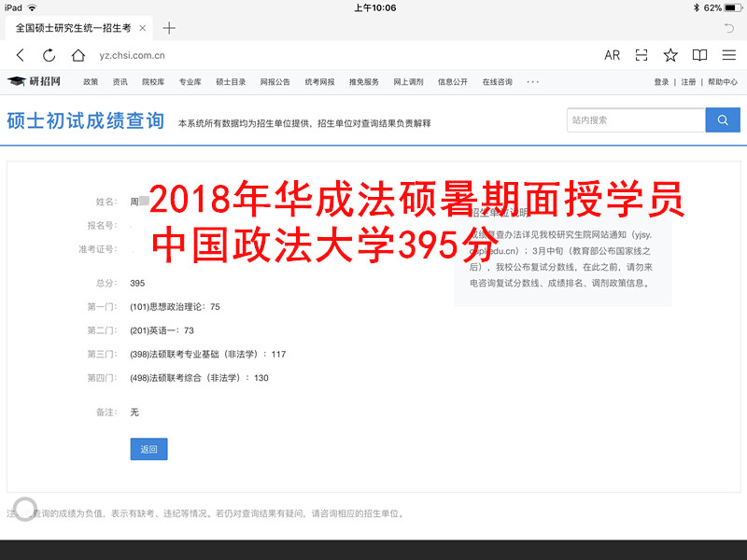The width and height of the screenshot is (747, 560).
Task: Open the 专业库 menu item
Action: click(190, 82)
